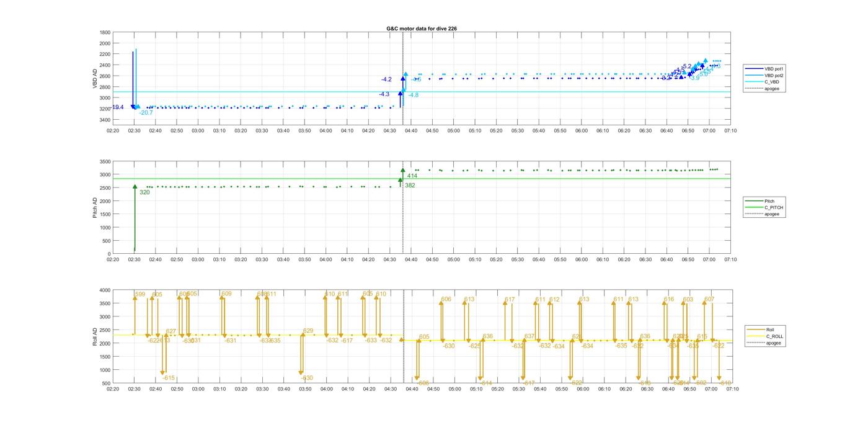Click the "627" roll move label
Screen dimensions: 868x430
click(171, 331)
